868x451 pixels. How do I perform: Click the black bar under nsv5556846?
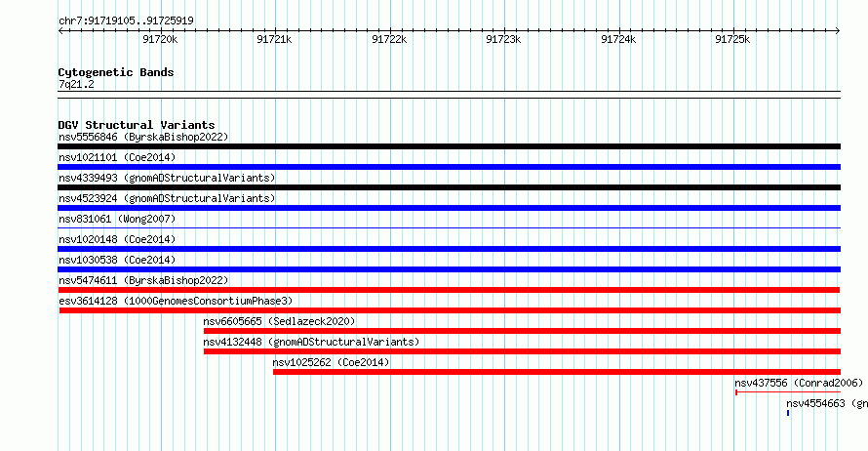(449, 146)
